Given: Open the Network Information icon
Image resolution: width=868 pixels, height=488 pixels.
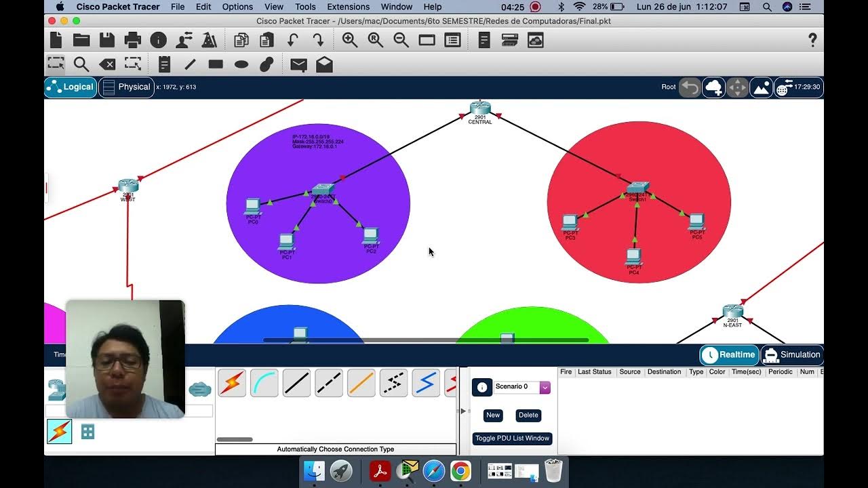Looking at the screenshot, I should pyautogui.click(x=158, y=41).
